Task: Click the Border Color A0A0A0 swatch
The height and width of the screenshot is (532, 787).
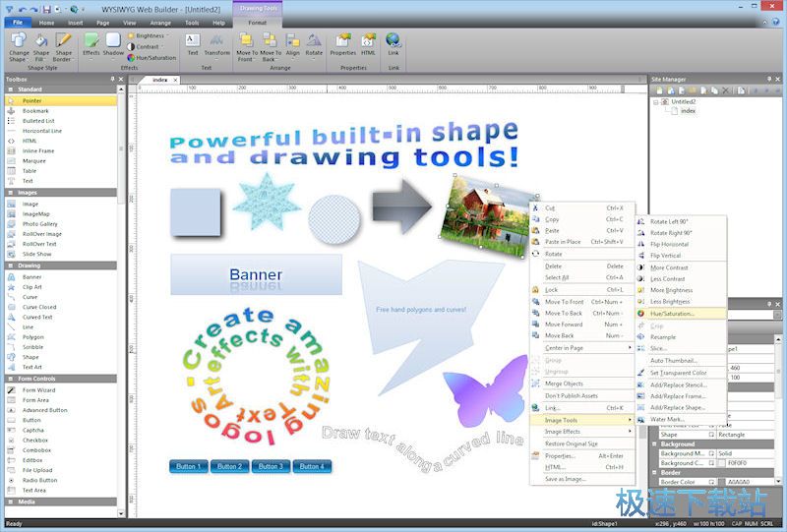Action: pos(722,482)
